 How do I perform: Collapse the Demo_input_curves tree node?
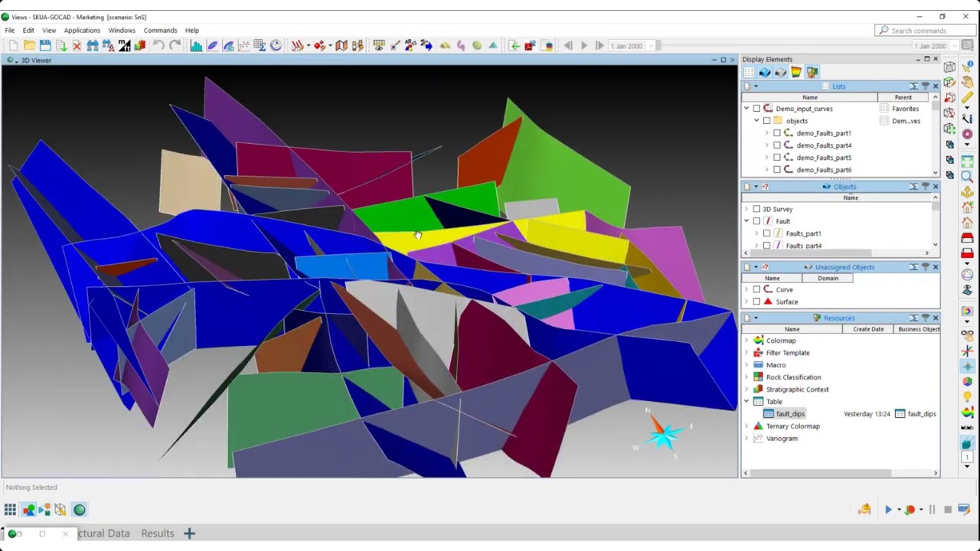[x=746, y=109]
